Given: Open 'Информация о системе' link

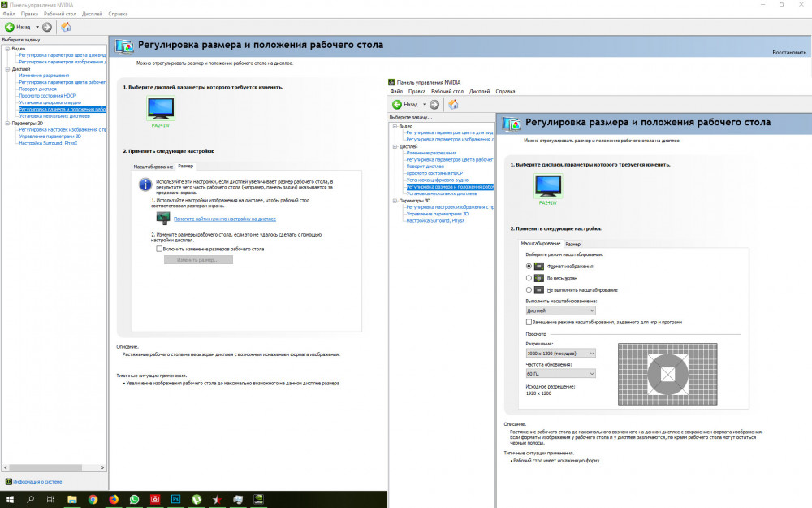Looking at the screenshot, I should coord(37,481).
